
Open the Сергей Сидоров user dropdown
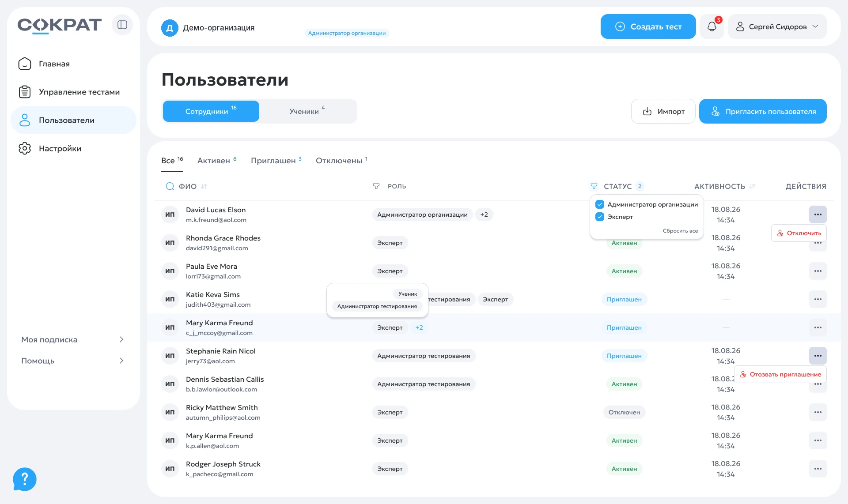777,26
